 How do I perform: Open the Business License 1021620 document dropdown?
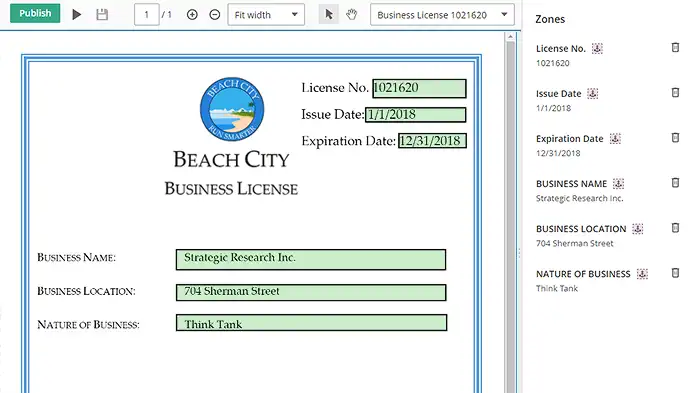coord(442,15)
